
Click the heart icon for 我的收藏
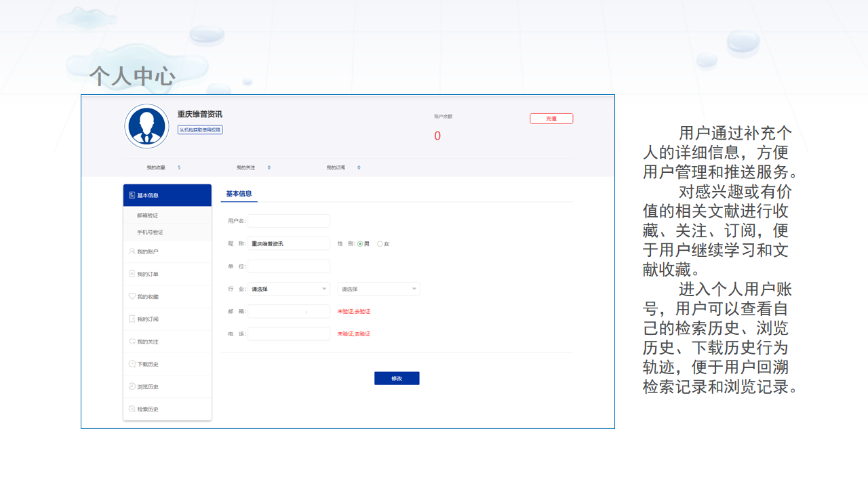[132, 296]
